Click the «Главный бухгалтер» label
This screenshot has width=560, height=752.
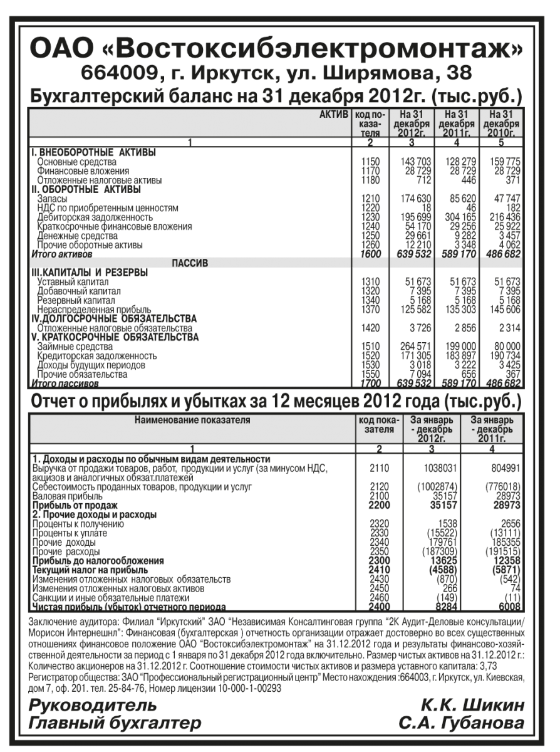115,725
